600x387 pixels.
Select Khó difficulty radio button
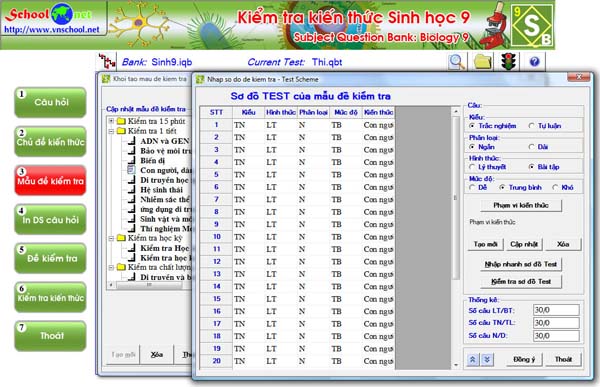click(555, 188)
